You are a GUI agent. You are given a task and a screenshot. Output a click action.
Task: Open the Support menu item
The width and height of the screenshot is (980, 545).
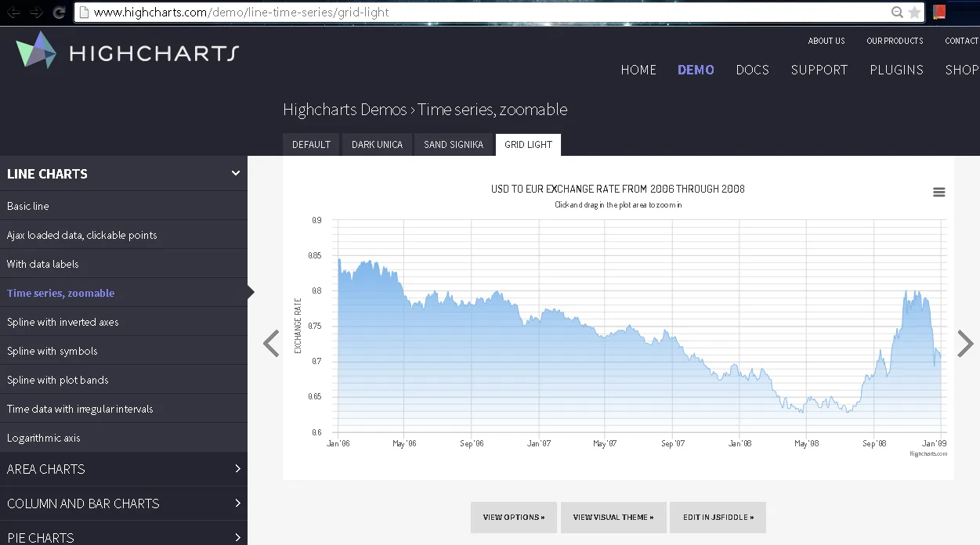tap(819, 70)
